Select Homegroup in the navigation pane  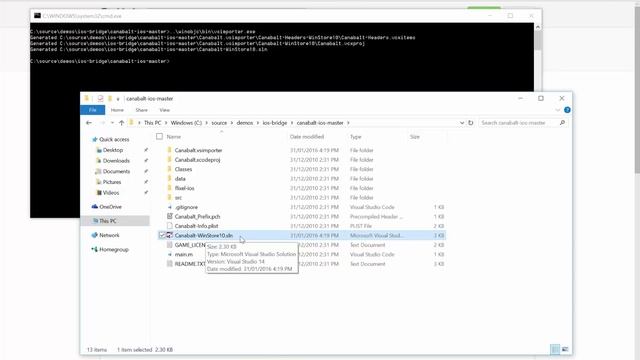[x=110, y=249]
